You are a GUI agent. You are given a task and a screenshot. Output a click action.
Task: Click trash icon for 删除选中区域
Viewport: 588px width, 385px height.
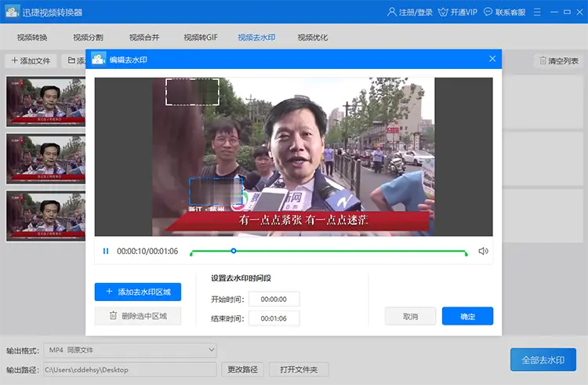pyautogui.click(x=113, y=316)
